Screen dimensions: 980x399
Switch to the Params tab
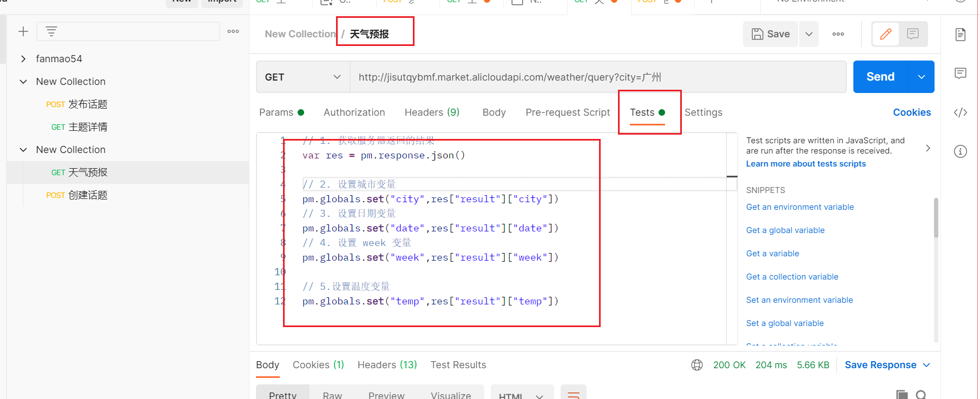[x=281, y=112]
